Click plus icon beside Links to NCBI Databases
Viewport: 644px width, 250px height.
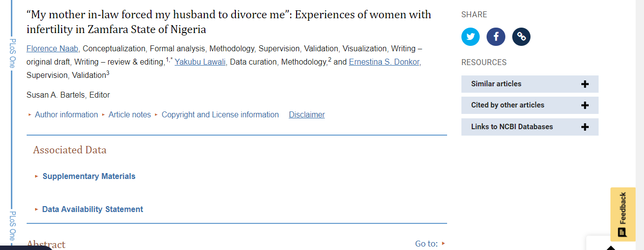point(585,127)
